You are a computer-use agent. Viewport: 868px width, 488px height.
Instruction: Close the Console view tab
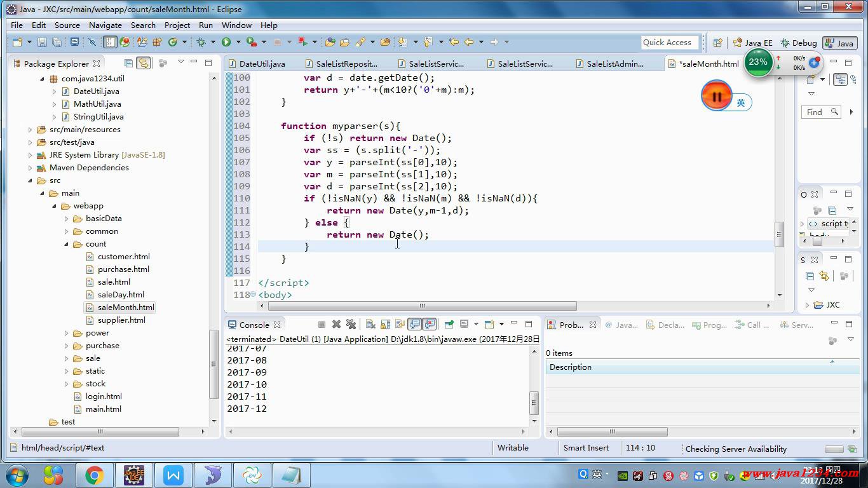(277, 325)
